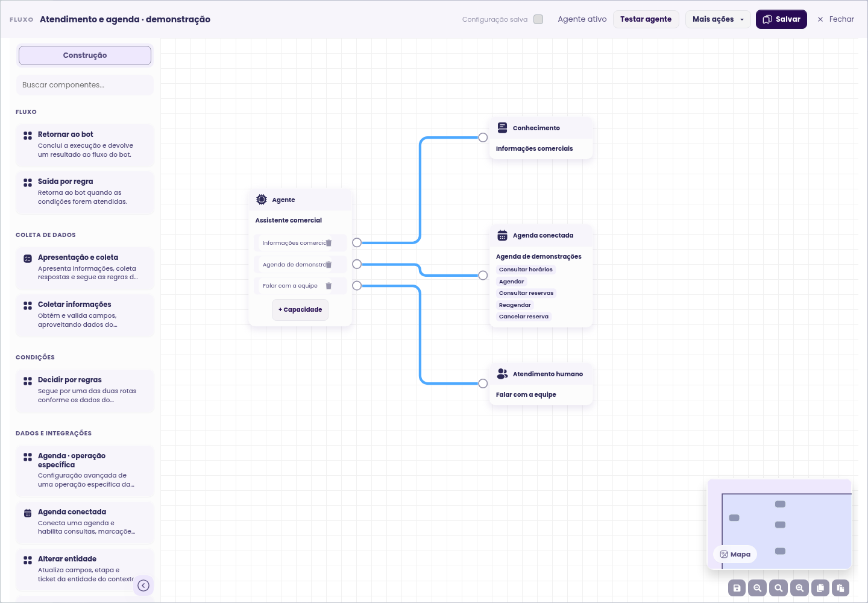Click the '+ Capacidade' button
The width and height of the screenshot is (868, 603).
click(x=300, y=310)
